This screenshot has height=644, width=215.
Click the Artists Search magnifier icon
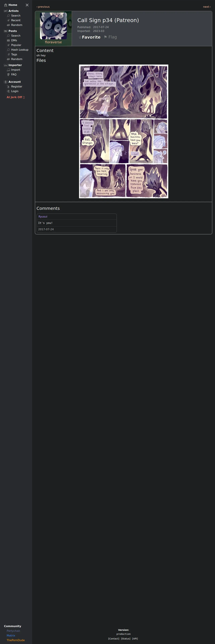[9, 16]
